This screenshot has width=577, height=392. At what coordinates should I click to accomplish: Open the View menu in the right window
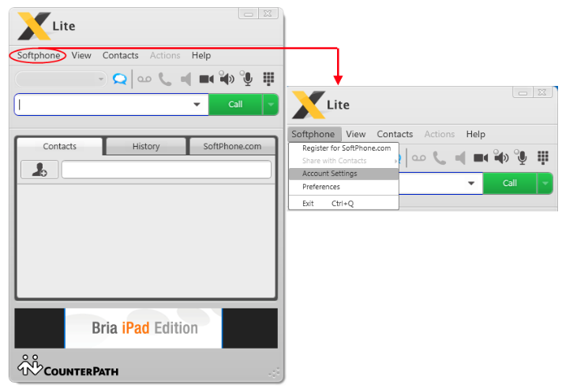tap(355, 134)
